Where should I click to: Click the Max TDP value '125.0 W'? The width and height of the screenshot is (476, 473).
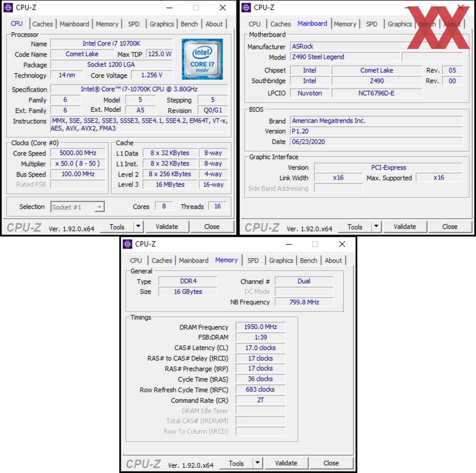(160, 54)
